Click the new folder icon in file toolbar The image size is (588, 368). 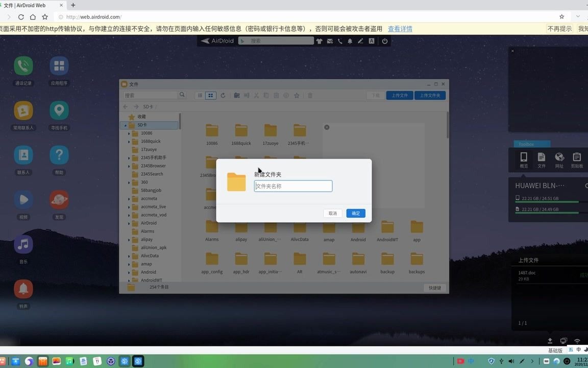237,96
